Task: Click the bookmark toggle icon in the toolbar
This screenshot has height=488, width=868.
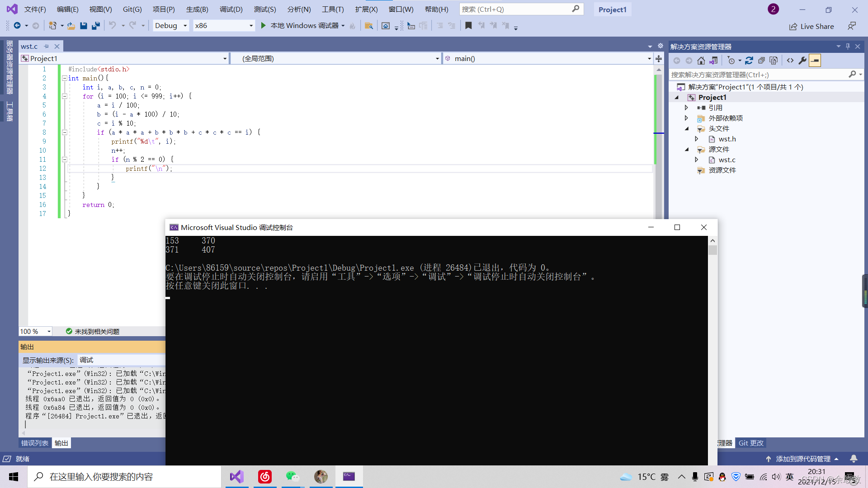Action: point(468,26)
